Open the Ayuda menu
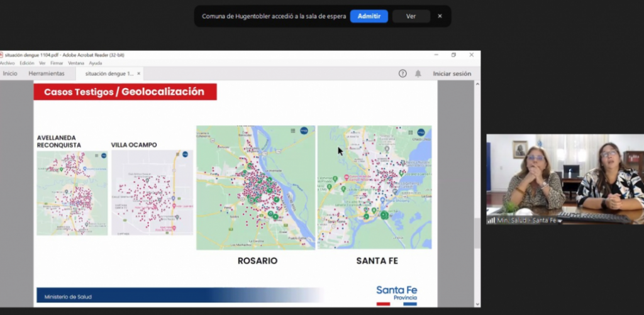Image resolution: width=644 pixels, height=315 pixels. [x=96, y=63]
